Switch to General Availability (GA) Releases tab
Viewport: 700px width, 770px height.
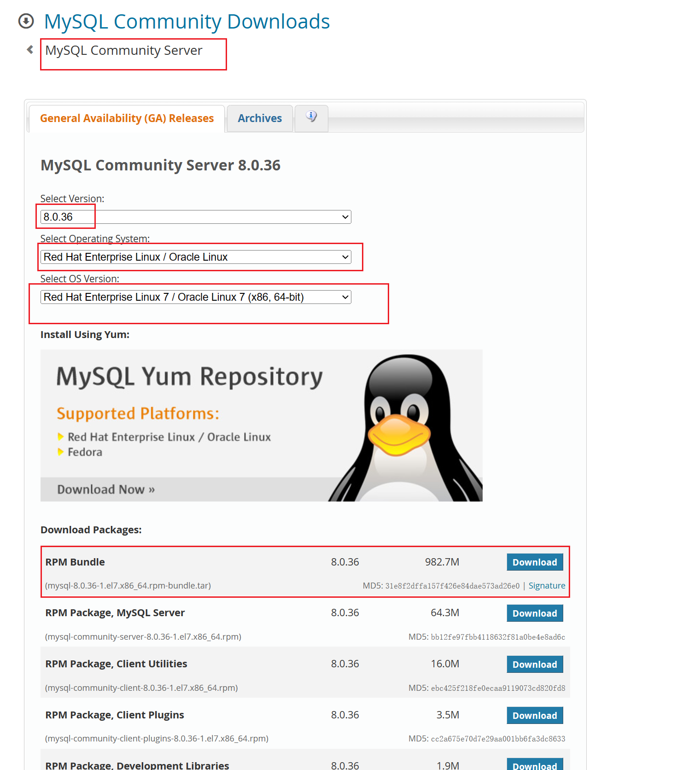click(127, 118)
